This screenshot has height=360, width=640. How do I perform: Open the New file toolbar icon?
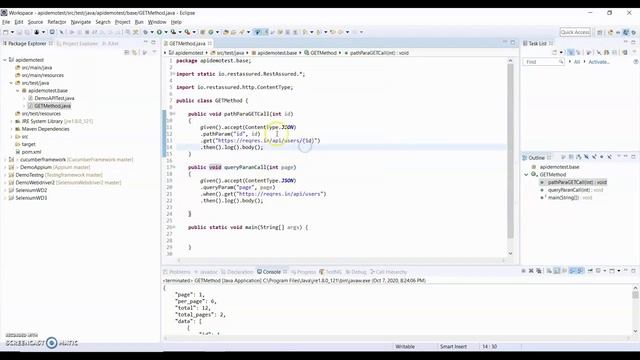pos(6,32)
